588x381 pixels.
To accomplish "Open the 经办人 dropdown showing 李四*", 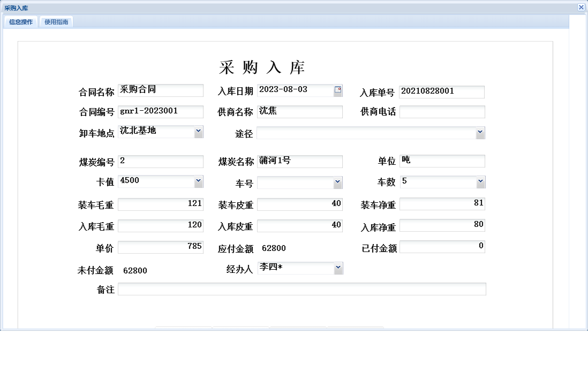I will click(x=338, y=267).
